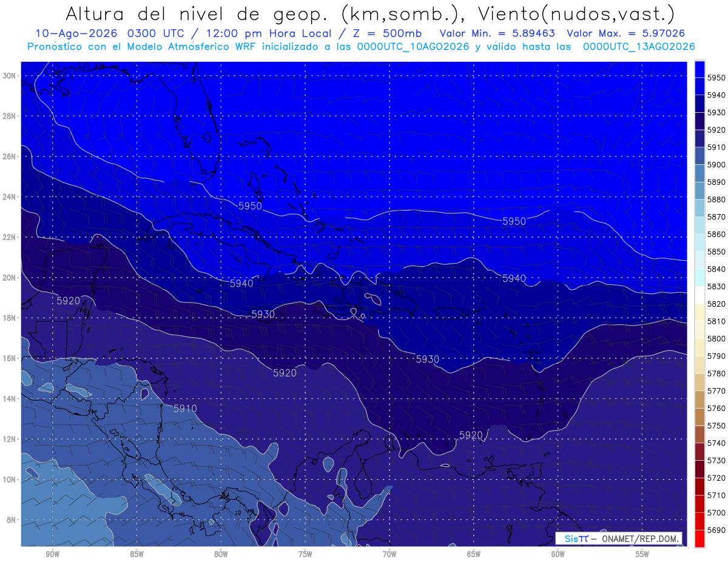Click the 5700 value on the color scale
The image size is (728, 562).
click(x=716, y=513)
